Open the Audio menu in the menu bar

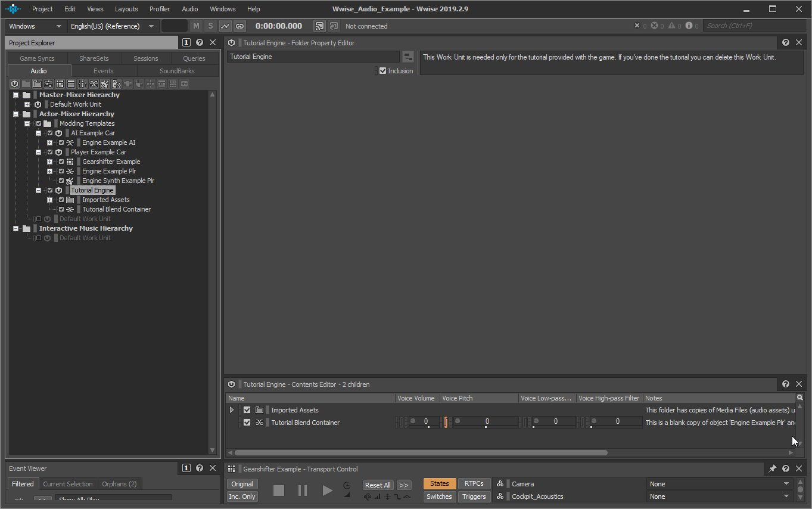pyautogui.click(x=190, y=9)
